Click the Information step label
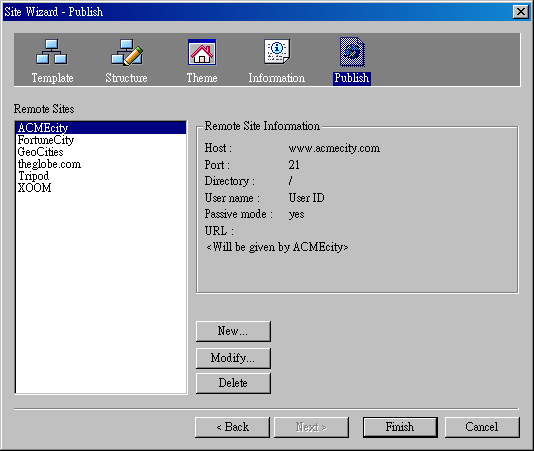Image resolution: width=534 pixels, height=451 pixels. pos(277,78)
